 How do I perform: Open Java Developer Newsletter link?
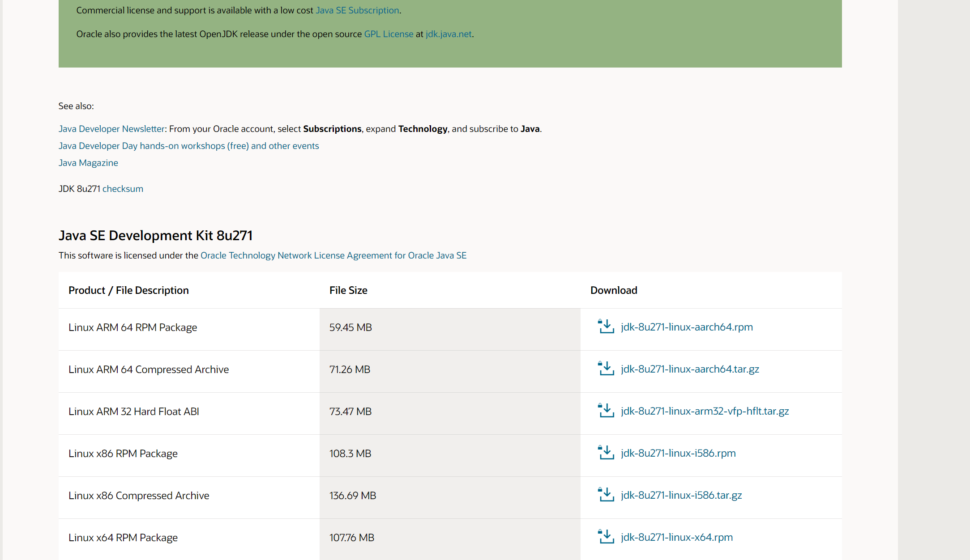click(111, 129)
